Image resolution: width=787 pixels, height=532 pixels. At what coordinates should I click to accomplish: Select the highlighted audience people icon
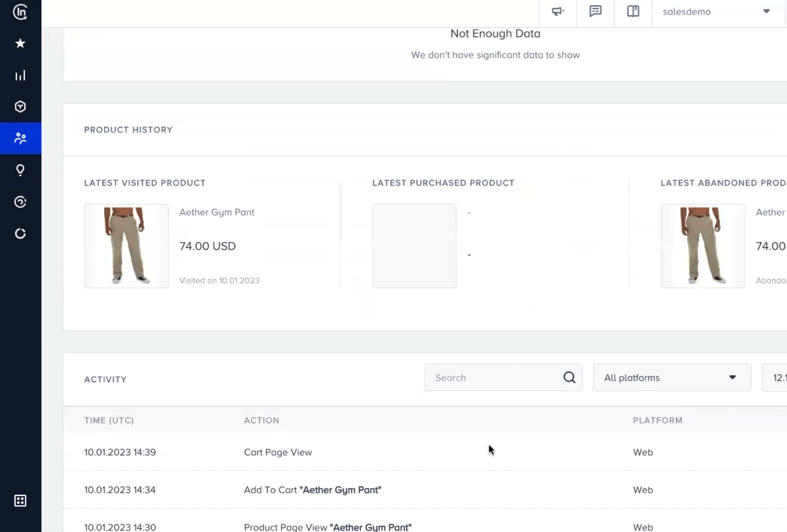click(20, 138)
